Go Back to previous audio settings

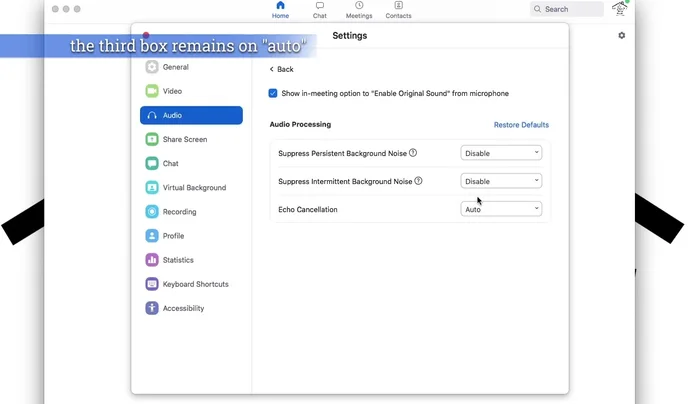(281, 69)
